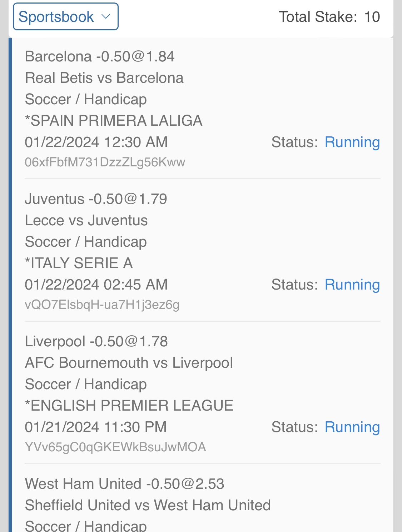Click the chevron arrow beside Sportsbook

[105, 17]
